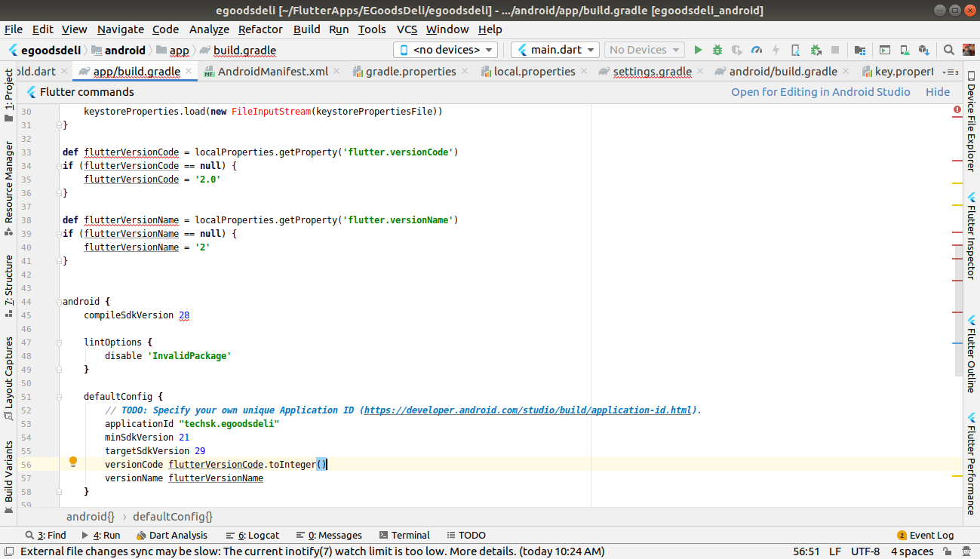The width and height of the screenshot is (980, 559).
Task: Change the UTF-8 file encoding
Action: (865, 551)
